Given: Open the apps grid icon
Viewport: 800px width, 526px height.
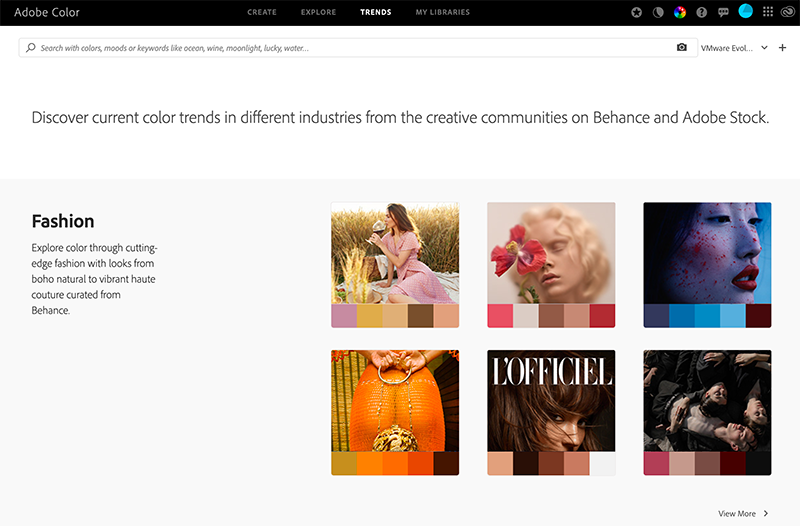Looking at the screenshot, I should 768,13.
